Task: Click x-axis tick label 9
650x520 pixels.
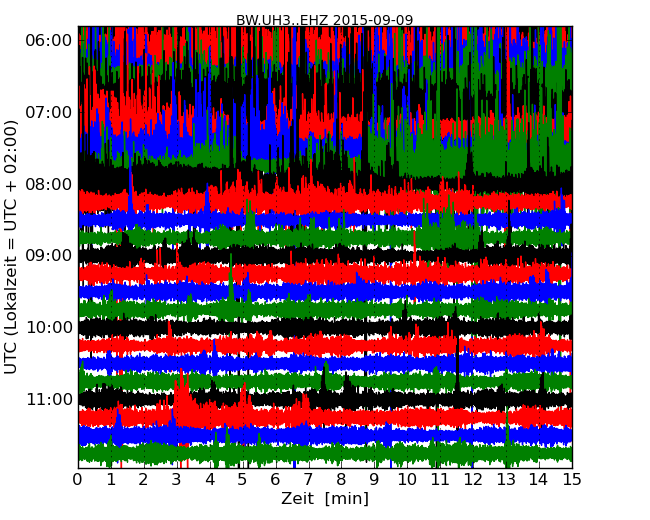Action: pos(374,480)
